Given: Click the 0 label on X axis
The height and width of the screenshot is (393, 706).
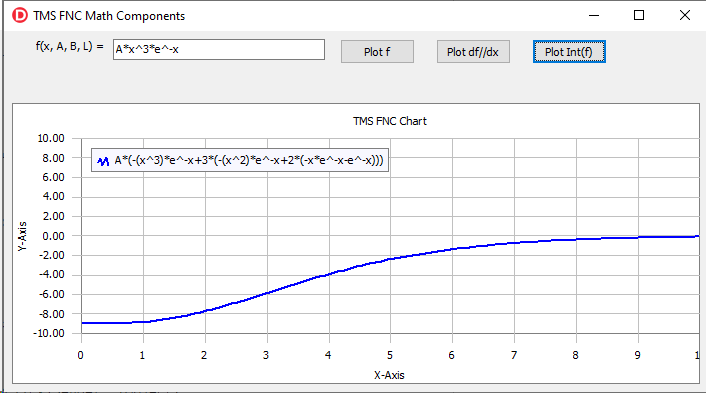Looking at the screenshot, I should pyautogui.click(x=81, y=355).
